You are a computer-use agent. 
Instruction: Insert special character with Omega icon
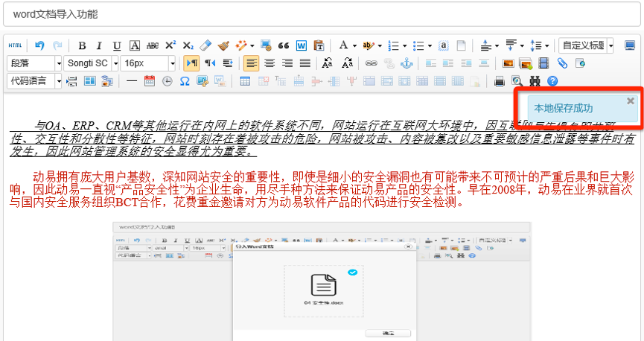pos(185,80)
